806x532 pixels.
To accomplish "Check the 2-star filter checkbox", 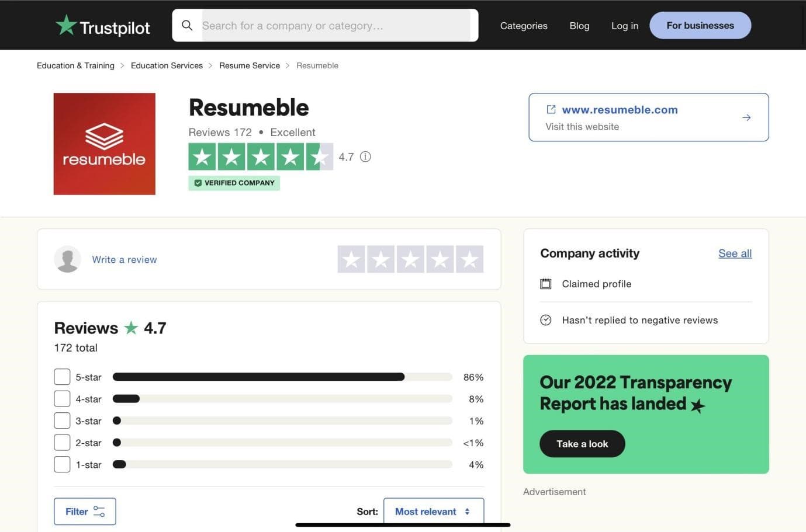I will coord(62,443).
